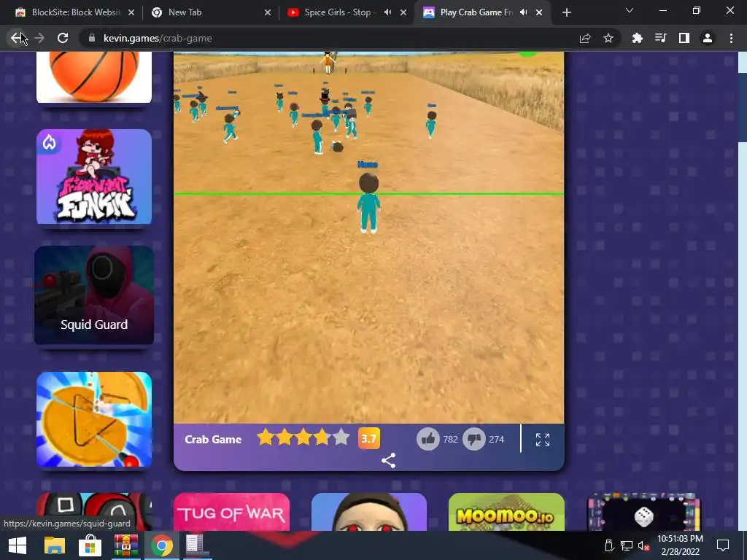The image size is (747, 560).
Task: Open the Chrome profile avatar
Action: pyautogui.click(x=708, y=38)
